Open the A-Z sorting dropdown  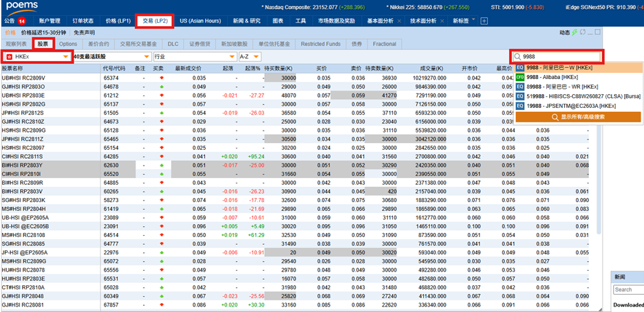click(x=252, y=56)
